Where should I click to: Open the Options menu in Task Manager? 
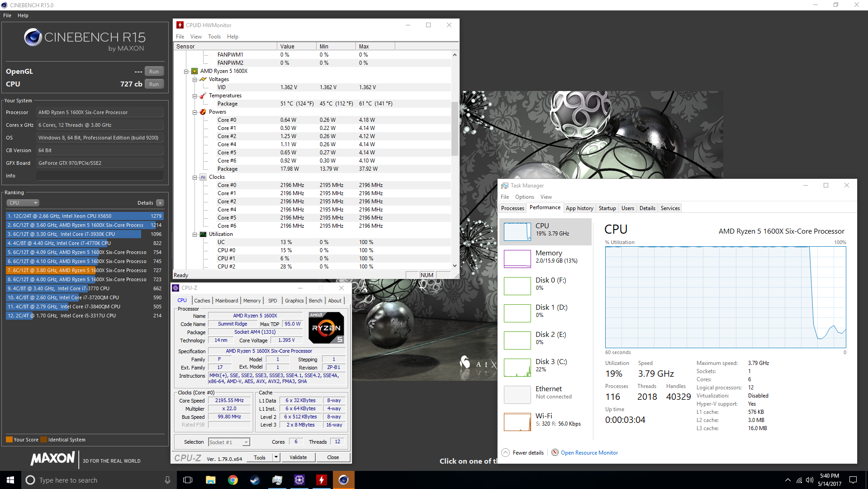[x=525, y=197]
